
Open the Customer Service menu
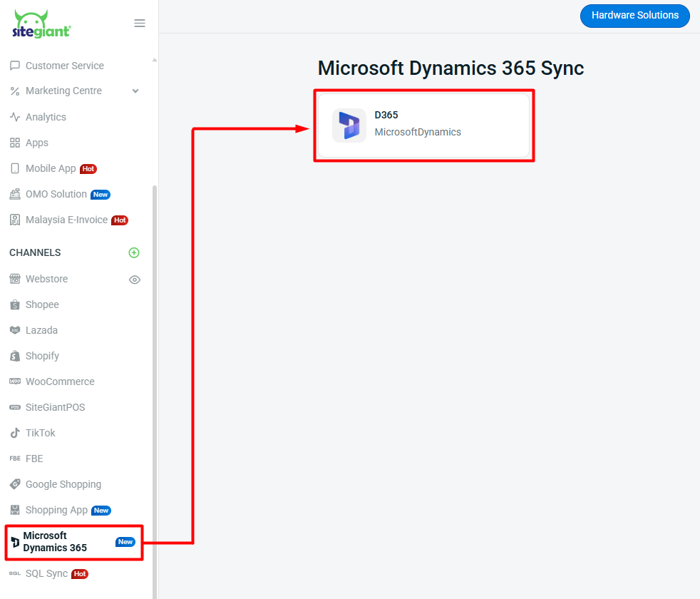(x=64, y=66)
